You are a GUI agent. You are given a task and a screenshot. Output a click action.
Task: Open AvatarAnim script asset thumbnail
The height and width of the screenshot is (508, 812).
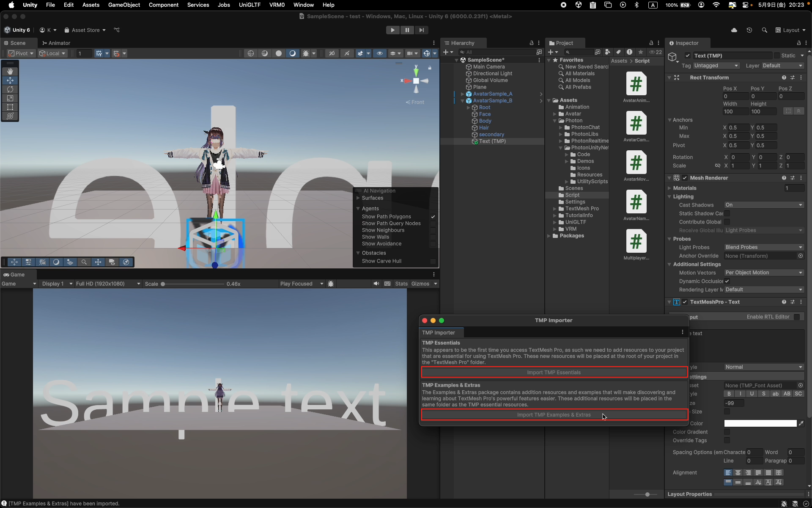pos(636,84)
